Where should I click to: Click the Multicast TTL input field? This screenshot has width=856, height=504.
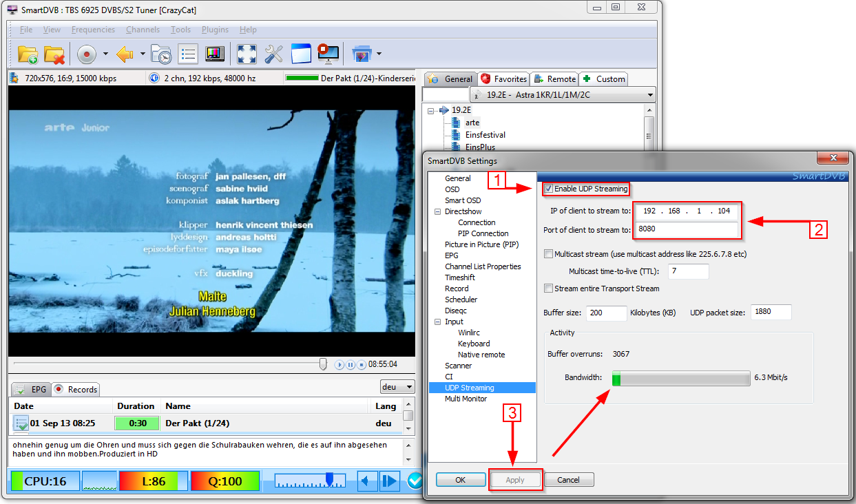coord(688,271)
